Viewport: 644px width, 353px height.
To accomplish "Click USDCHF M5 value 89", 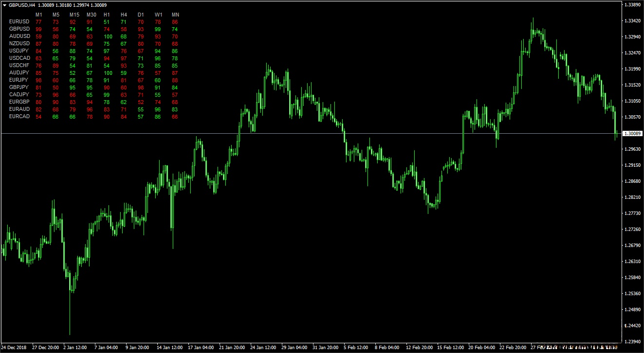I will pyautogui.click(x=56, y=66).
